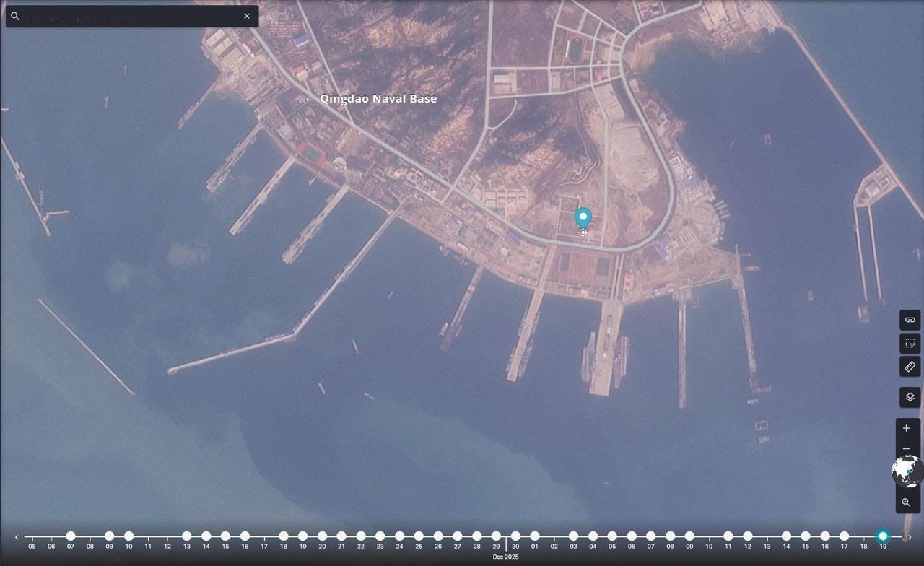Image resolution: width=924 pixels, height=566 pixels.
Task: Zoom in using the plus control
Action: click(x=907, y=427)
